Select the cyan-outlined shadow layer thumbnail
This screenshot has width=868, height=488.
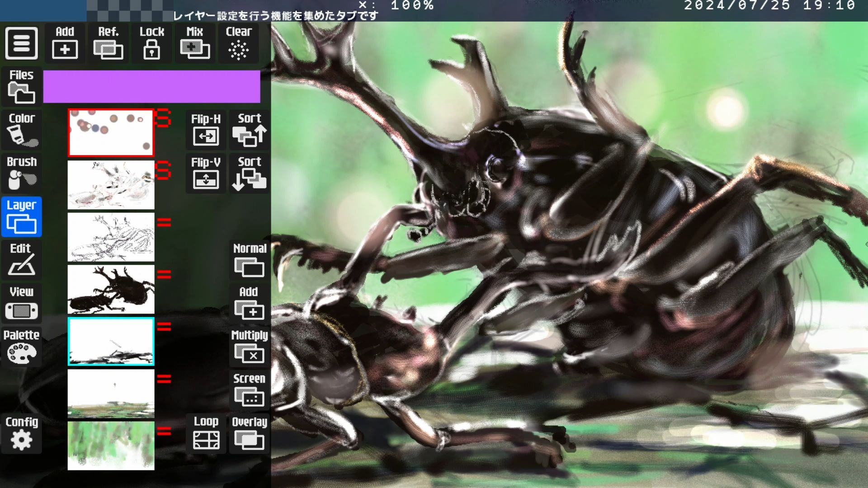click(x=111, y=342)
